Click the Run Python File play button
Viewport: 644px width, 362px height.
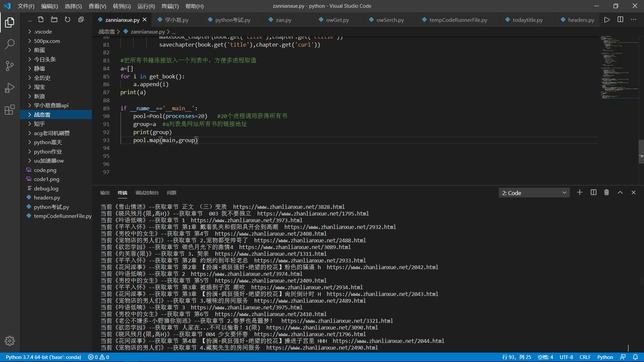(607, 20)
